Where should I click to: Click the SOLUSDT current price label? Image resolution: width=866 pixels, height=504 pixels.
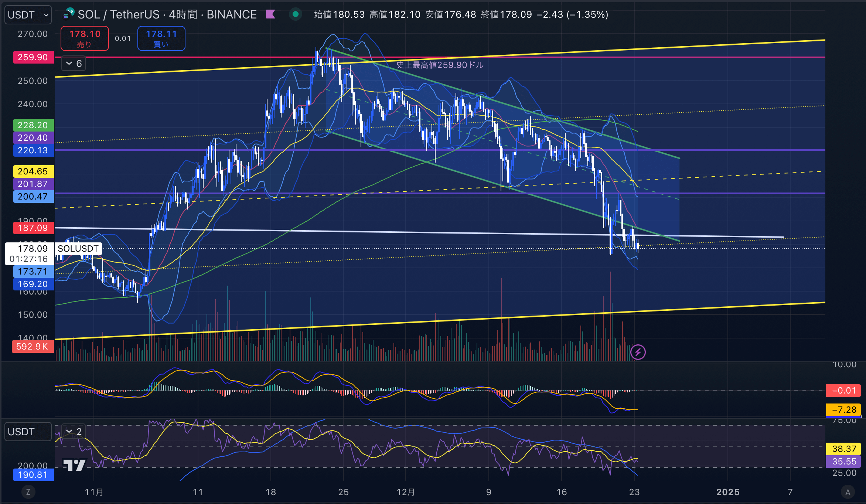[x=78, y=249]
